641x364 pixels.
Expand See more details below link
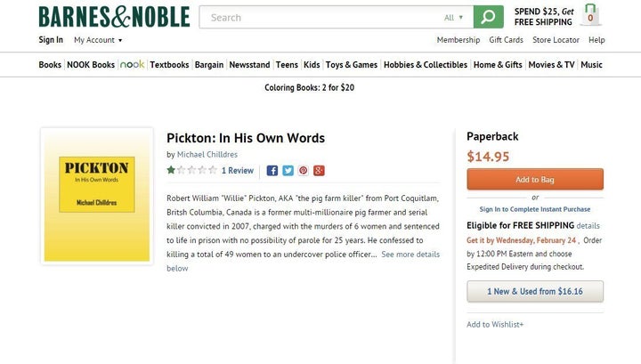303,261
